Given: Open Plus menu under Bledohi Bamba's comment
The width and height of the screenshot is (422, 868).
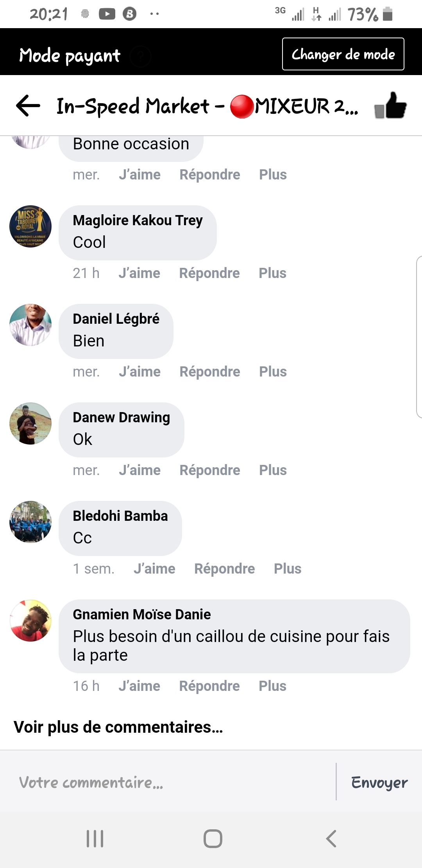Looking at the screenshot, I should tap(288, 569).
